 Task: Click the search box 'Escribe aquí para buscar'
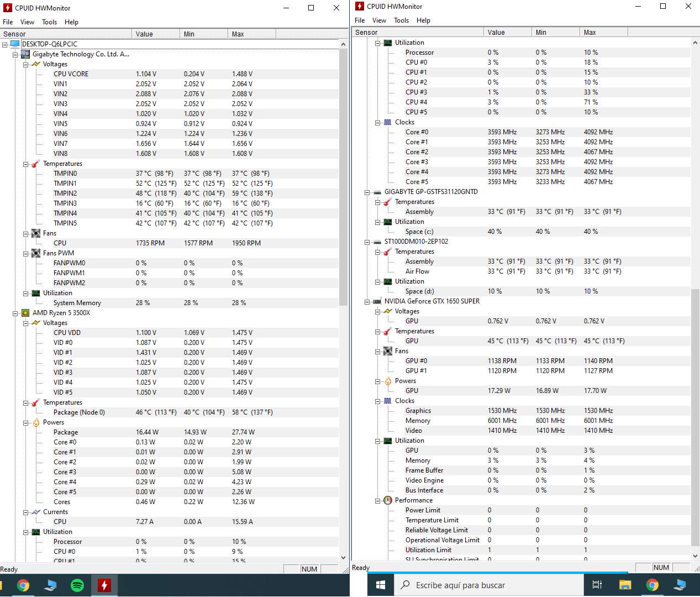(x=489, y=585)
